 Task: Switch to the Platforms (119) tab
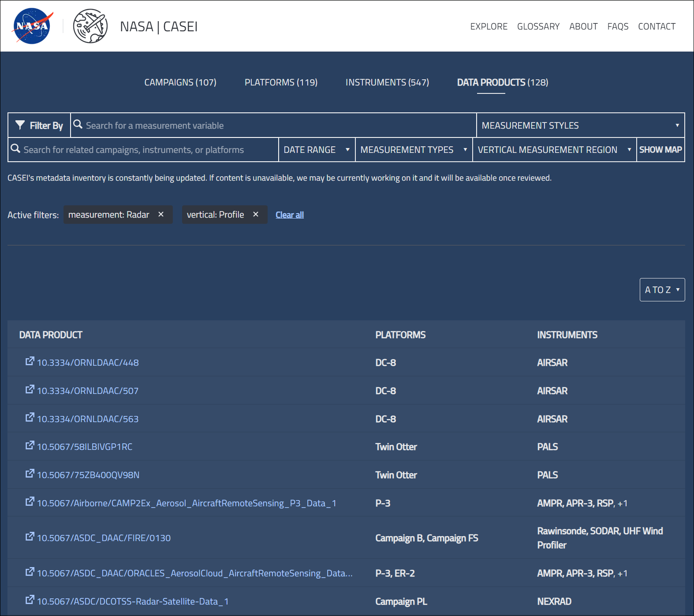click(x=281, y=82)
